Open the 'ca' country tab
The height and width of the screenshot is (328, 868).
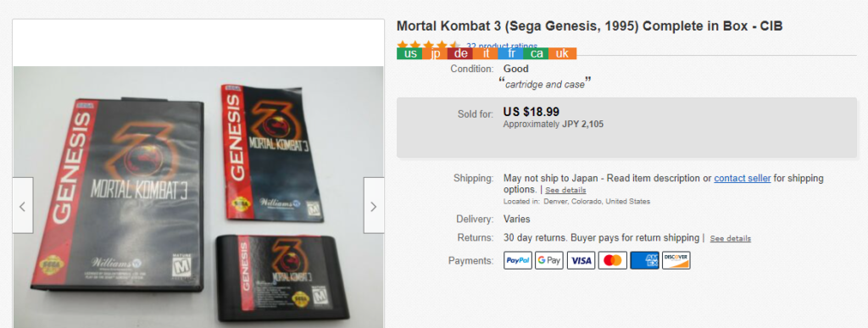(537, 53)
